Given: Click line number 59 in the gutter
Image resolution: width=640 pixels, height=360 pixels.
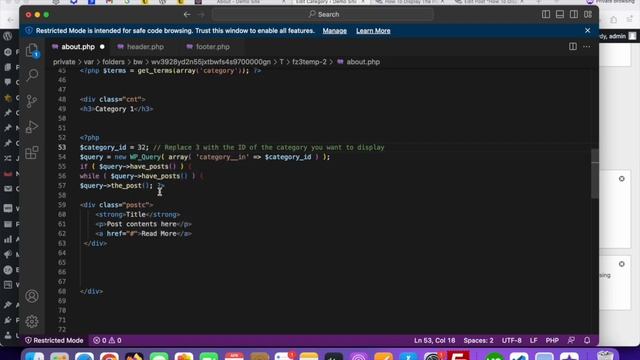Looking at the screenshot, I should click(x=62, y=205).
